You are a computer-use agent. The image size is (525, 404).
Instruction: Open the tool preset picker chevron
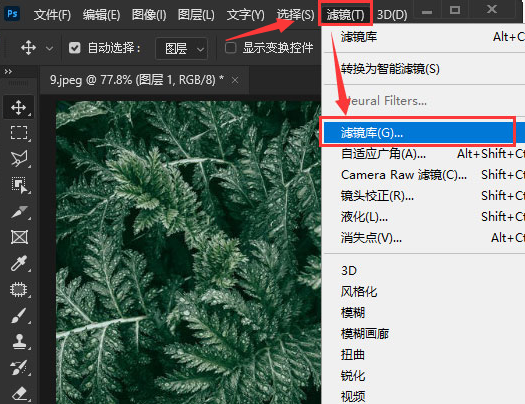tap(50, 49)
